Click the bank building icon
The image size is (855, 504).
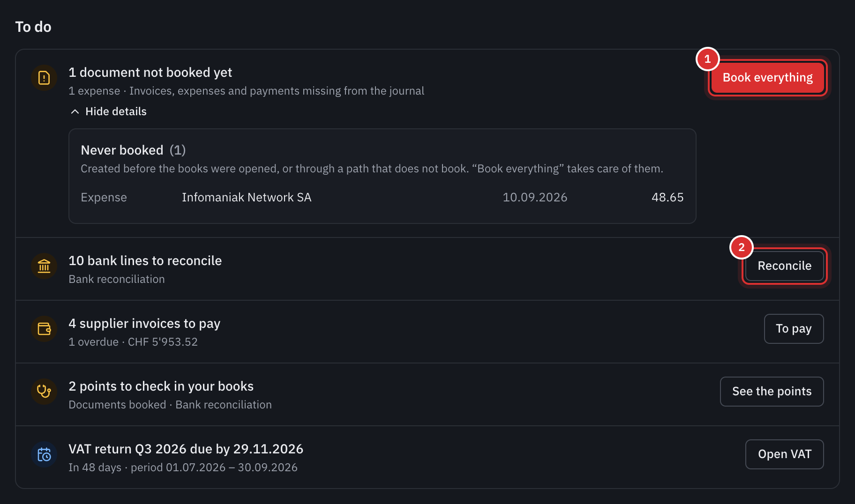44,266
